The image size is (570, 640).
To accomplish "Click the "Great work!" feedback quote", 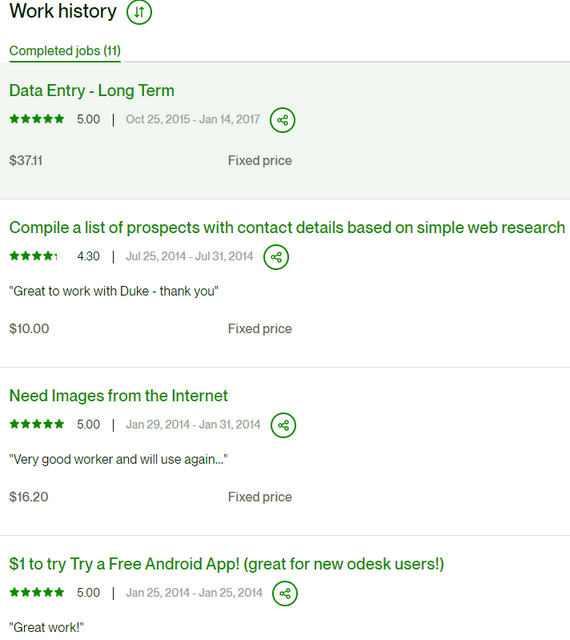I will (47, 627).
